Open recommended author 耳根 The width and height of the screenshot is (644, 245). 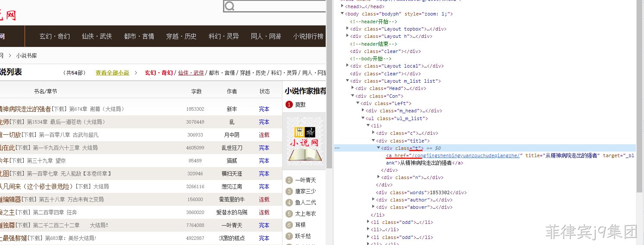[300, 225]
